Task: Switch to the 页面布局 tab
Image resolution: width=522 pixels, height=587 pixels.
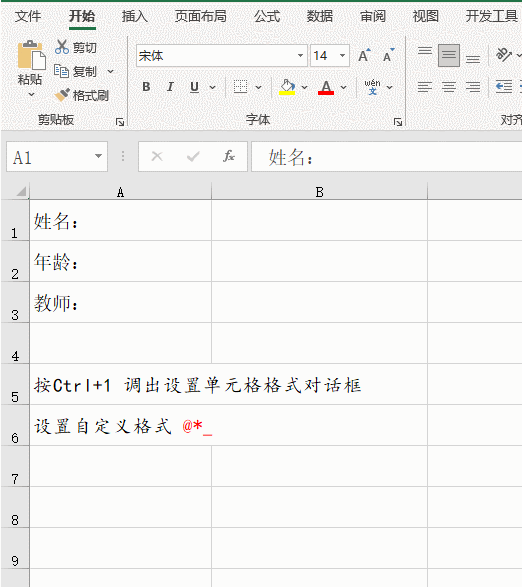Action: pyautogui.click(x=201, y=16)
